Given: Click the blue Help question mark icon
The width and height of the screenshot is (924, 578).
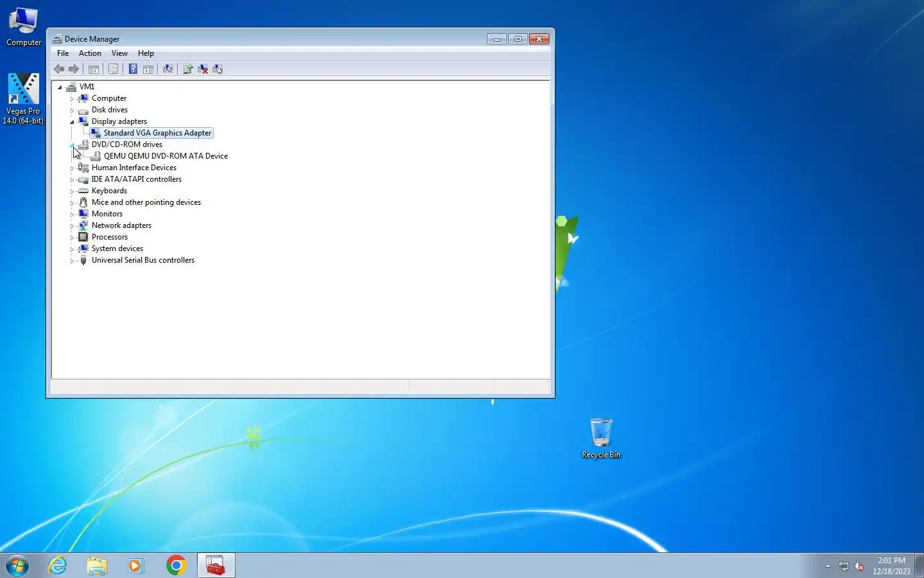Looking at the screenshot, I should point(133,69).
